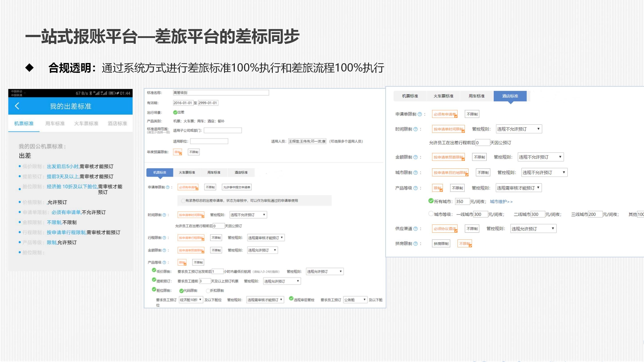This screenshot has height=362, width=644.
Task: Select the 折扣限制 radio option
Action: click(x=208, y=290)
